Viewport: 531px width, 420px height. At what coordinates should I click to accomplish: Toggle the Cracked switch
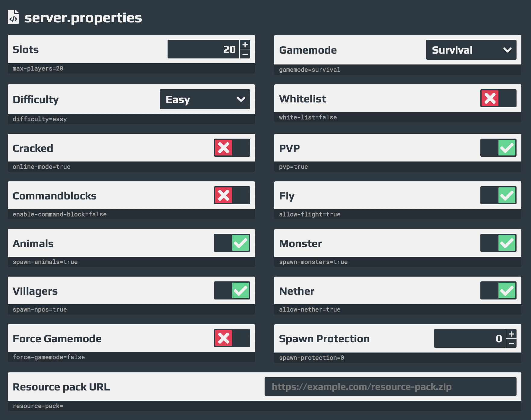coord(232,148)
